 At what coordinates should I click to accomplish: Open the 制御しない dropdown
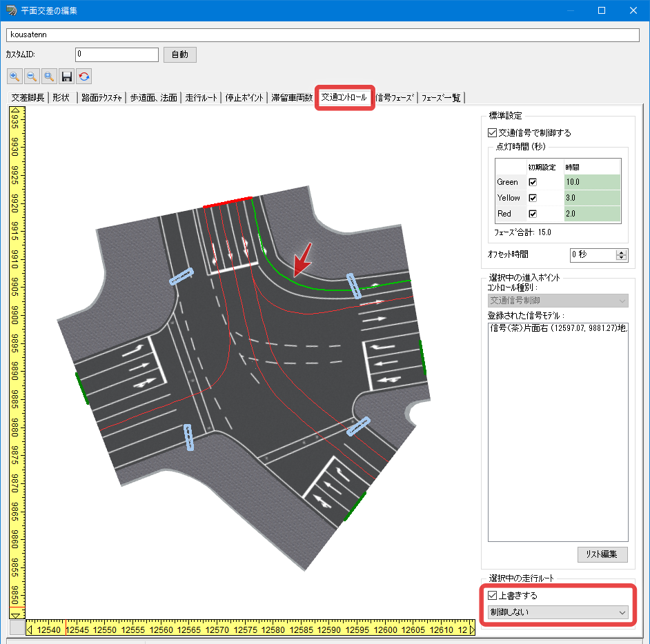(558, 612)
